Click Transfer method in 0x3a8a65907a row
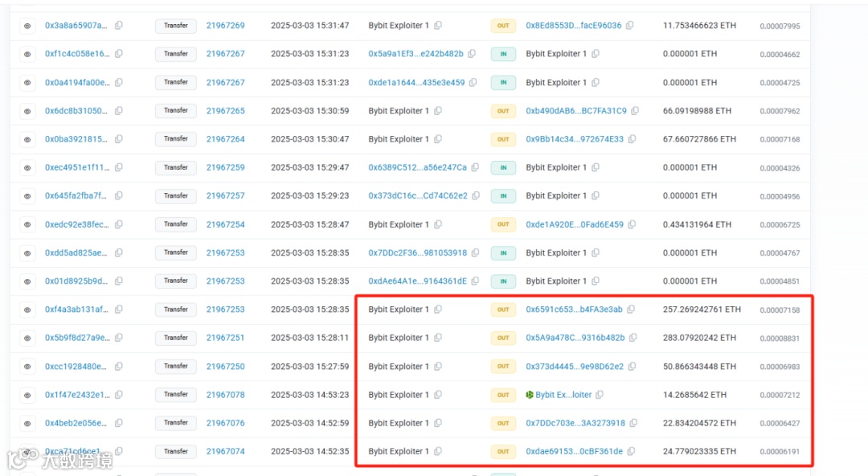The image size is (868, 476). [x=175, y=26]
